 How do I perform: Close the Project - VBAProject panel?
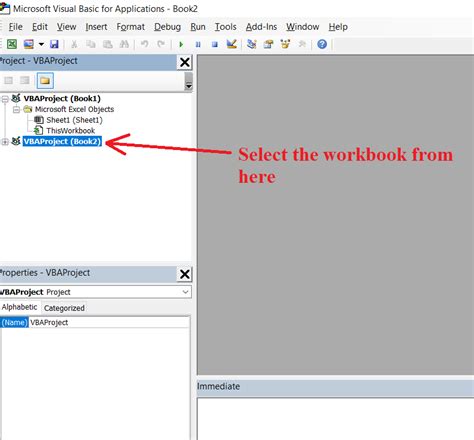(185, 62)
